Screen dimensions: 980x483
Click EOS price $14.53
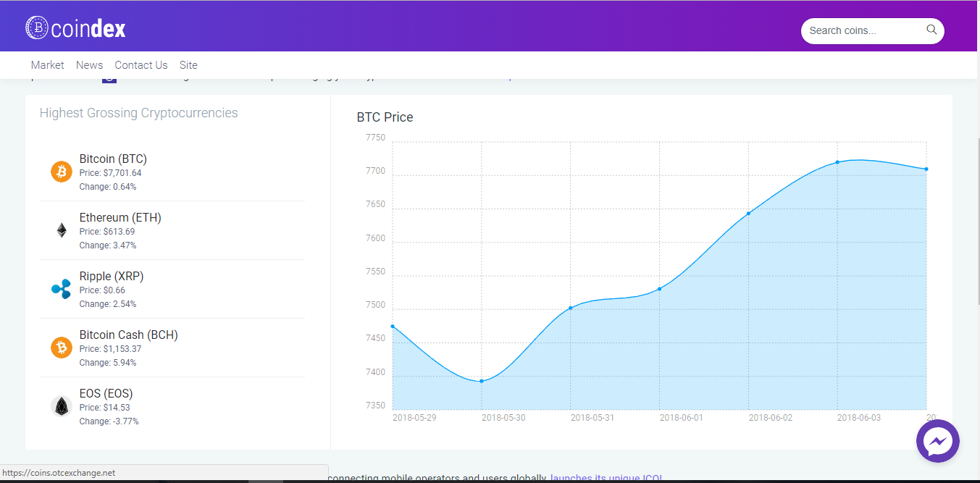pyautogui.click(x=105, y=408)
